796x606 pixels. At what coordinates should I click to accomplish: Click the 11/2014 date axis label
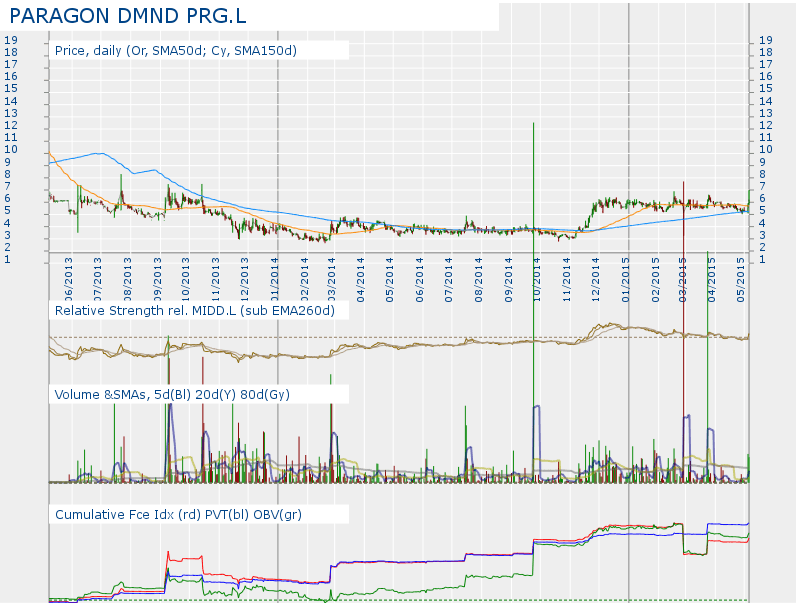567,280
